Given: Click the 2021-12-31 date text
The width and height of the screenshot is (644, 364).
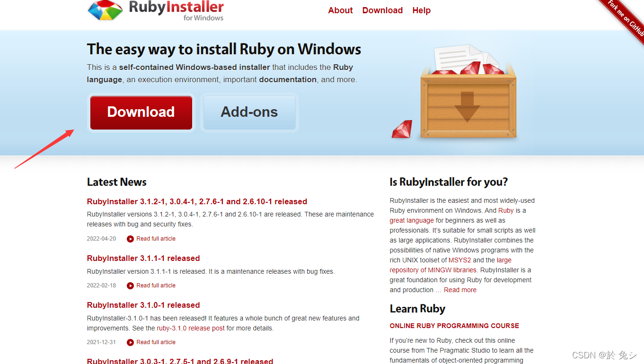Looking at the screenshot, I should [101, 342].
